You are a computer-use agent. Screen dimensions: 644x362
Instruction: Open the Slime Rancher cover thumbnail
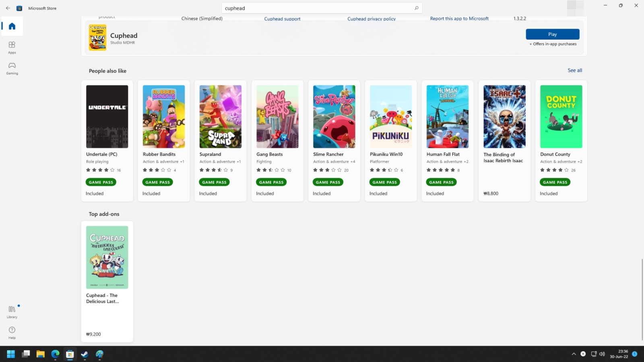334,117
